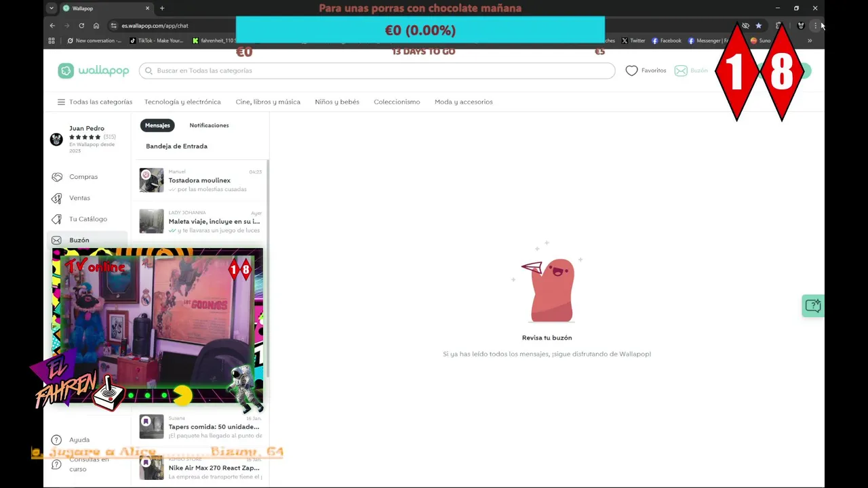The height and width of the screenshot is (488, 868).
Task: Click the address bar URL
Action: [x=155, y=26]
